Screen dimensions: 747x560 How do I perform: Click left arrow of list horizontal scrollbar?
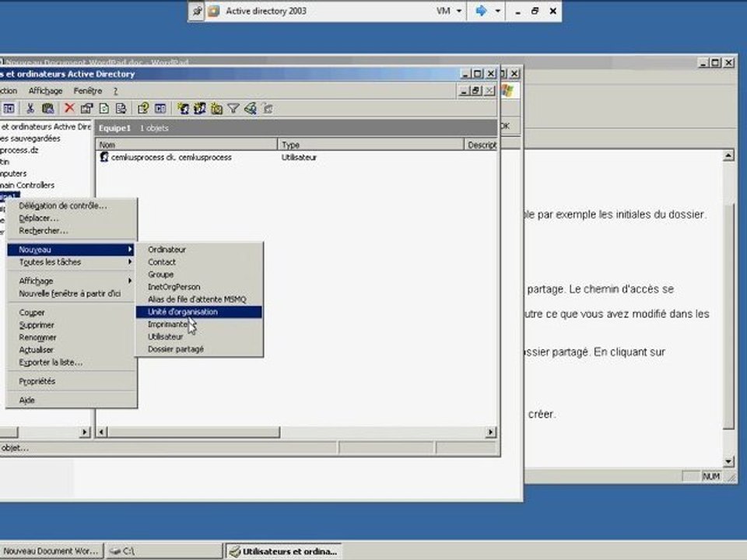[101, 432]
